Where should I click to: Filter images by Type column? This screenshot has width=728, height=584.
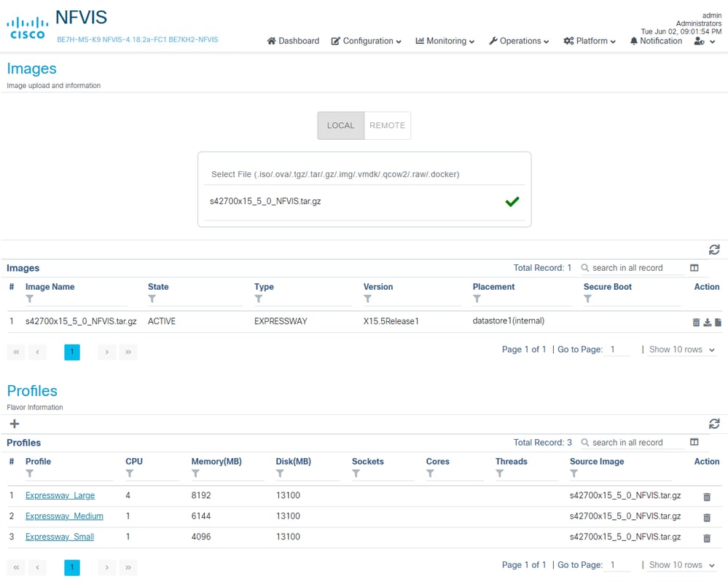tap(258, 299)
